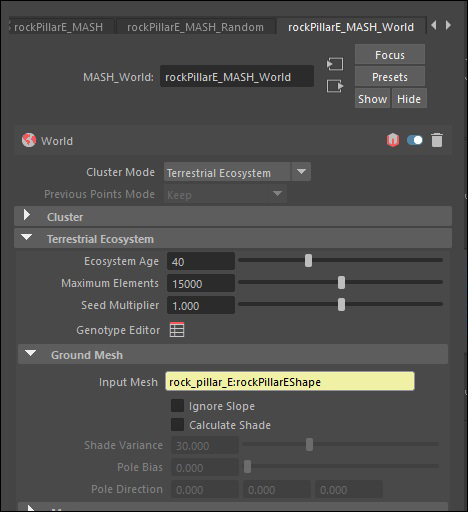Open the Cluster Mode dropdown
The width and height of the screenshot is (468, 512).
point(237,172)
